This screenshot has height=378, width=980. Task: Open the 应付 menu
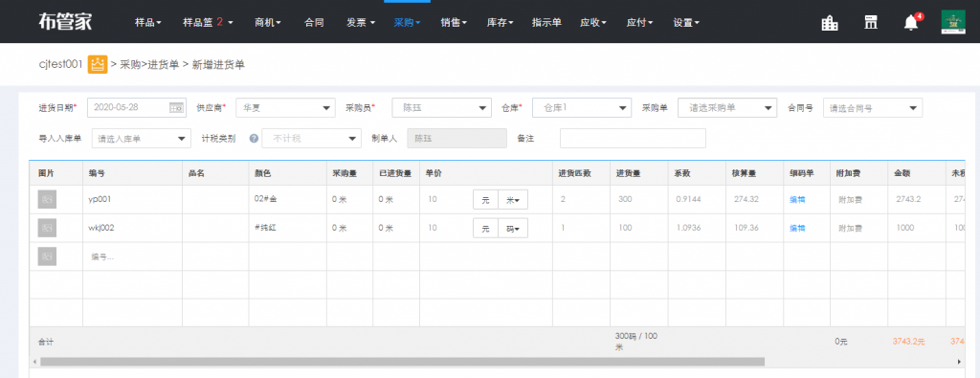pos(640,23)
